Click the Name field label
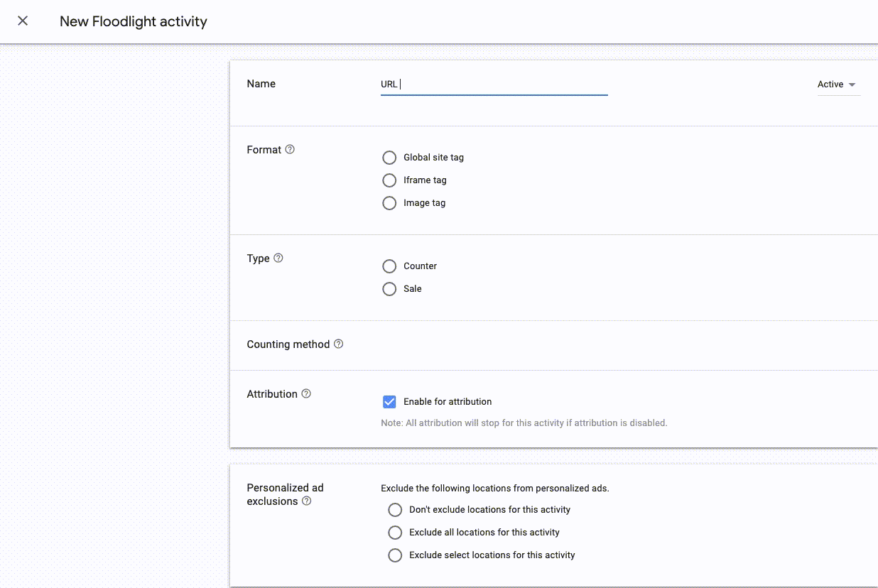 point(261,84)
